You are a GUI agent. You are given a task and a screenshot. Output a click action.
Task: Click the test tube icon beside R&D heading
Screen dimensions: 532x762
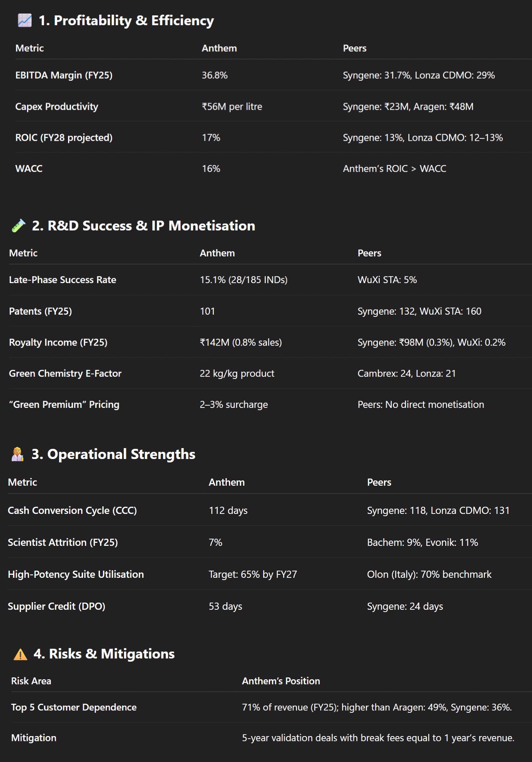tap(18, 226)
